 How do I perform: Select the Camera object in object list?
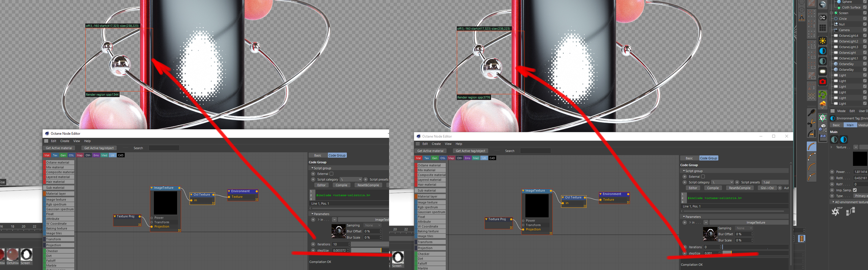click(x=844, y=30)
